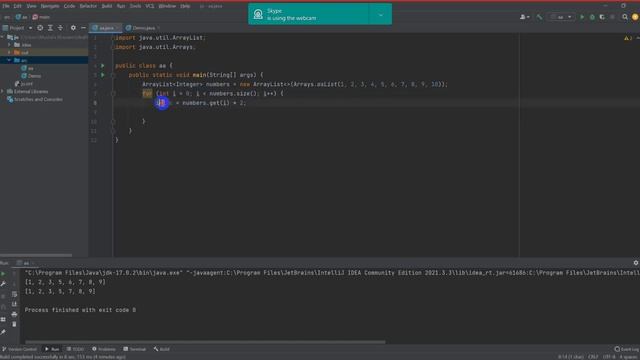Open the Refactor menu
Image resolution: width=640 pixels, height=360 pixels.
88,6
